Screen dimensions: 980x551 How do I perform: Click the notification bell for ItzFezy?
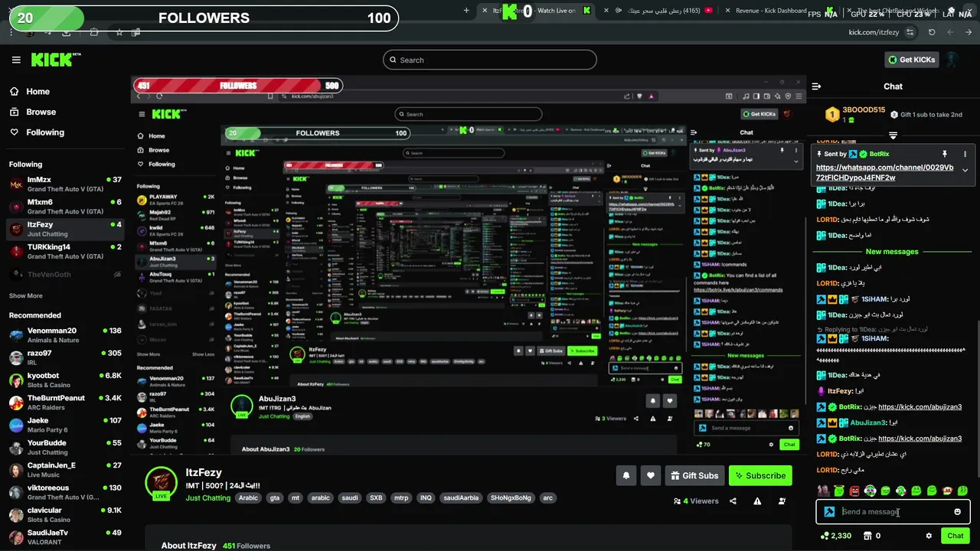(x=626, y=475)
